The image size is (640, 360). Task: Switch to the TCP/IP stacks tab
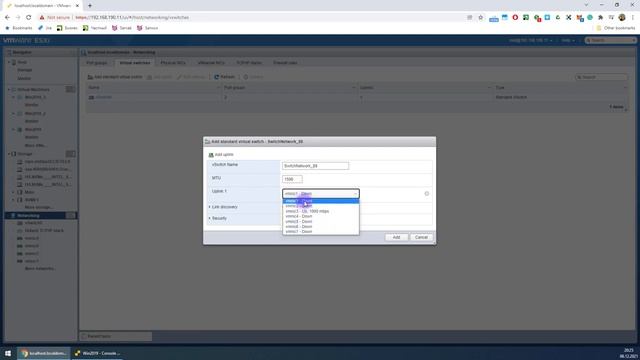[249, 63]
